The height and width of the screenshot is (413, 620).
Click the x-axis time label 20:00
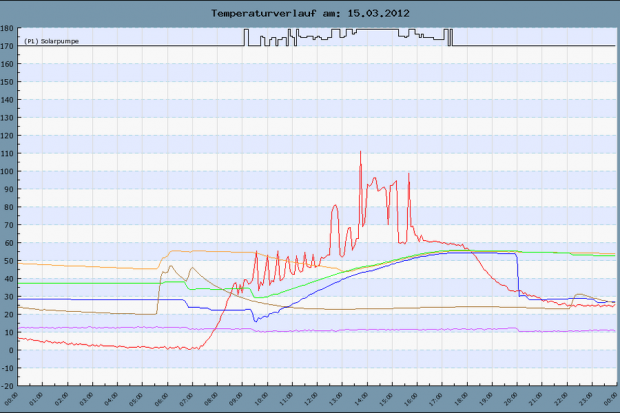tap(510, 399)
